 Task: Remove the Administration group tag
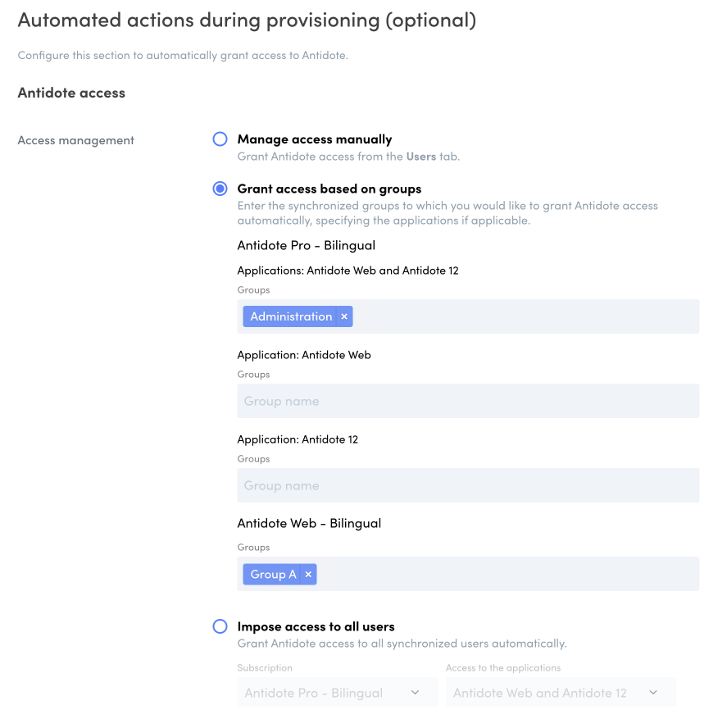pos(344,316)
